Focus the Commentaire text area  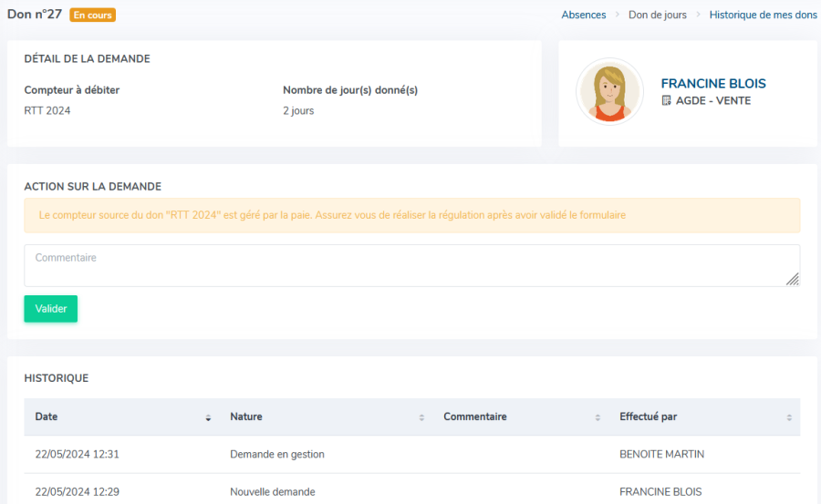[411, 265]
